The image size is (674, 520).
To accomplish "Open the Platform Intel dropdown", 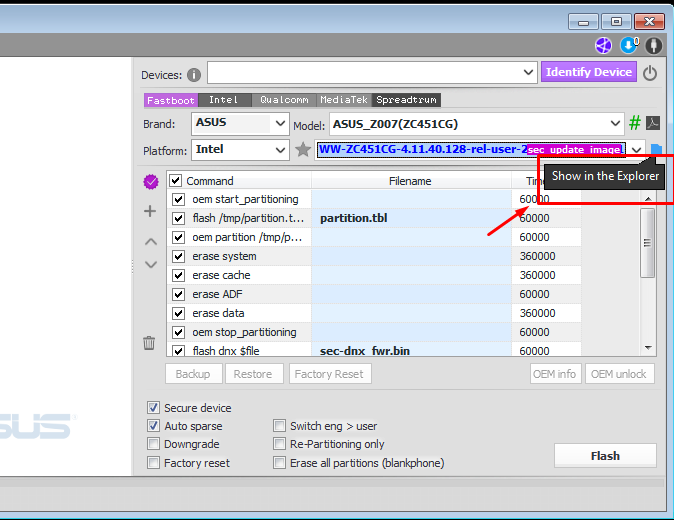I will (280, 150).
